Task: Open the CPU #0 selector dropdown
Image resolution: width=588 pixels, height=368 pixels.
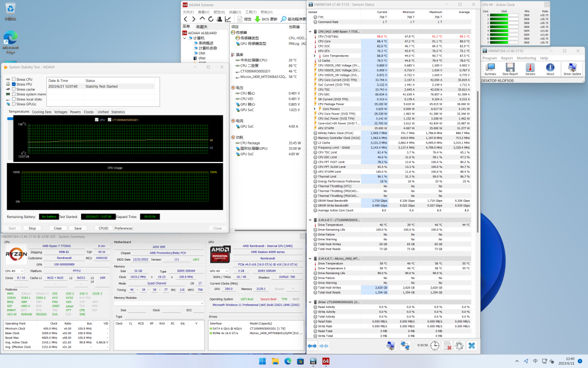Action: (15, 270)
